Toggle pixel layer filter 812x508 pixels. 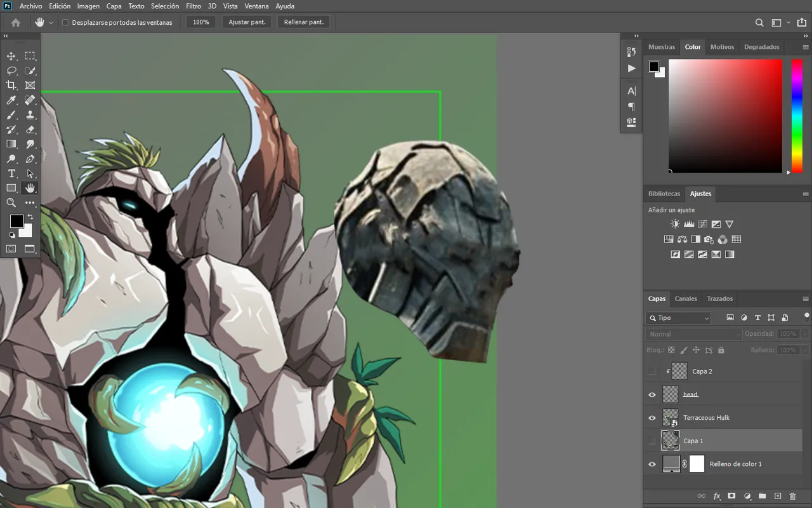pyautogui.click(x=730, y=317)
